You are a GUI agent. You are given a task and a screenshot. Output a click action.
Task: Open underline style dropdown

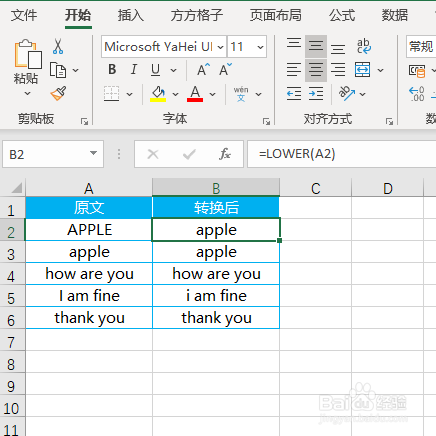tap(174, 70)
